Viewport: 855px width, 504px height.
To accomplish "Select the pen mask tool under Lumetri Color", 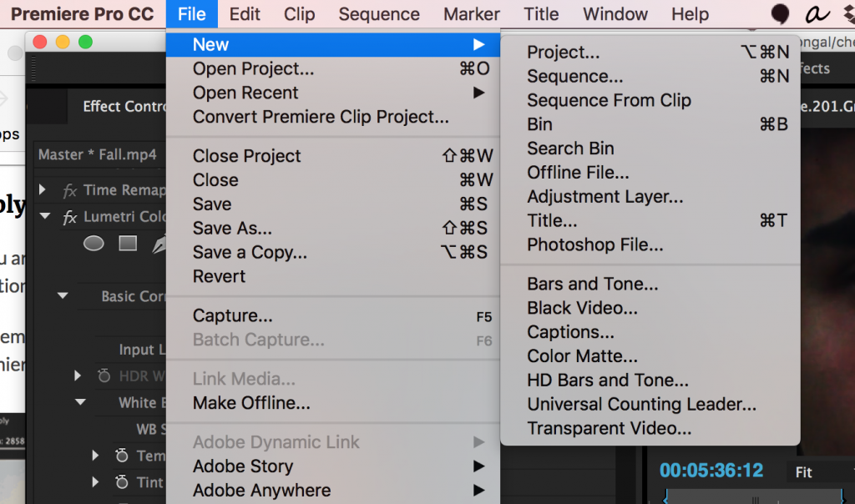I will [x=159, y=244].
